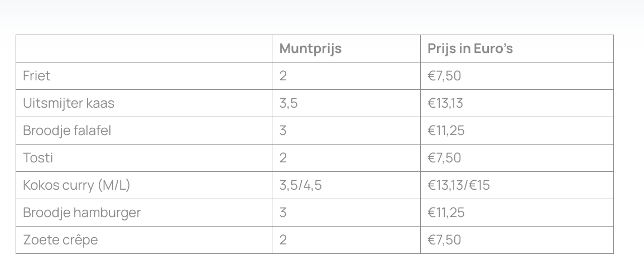Click the Uitsmijter kaas cell
This screenshot has height=279, width=644.
69,103
